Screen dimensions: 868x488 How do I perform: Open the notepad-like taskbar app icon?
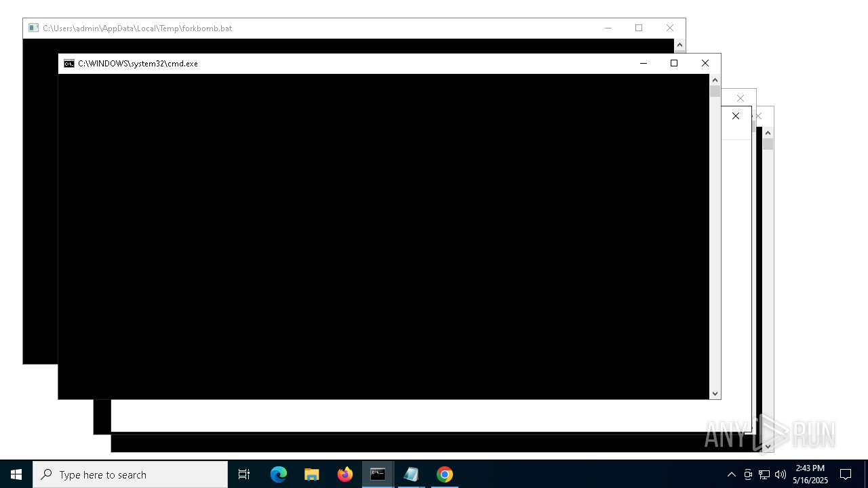click(412, 474)
